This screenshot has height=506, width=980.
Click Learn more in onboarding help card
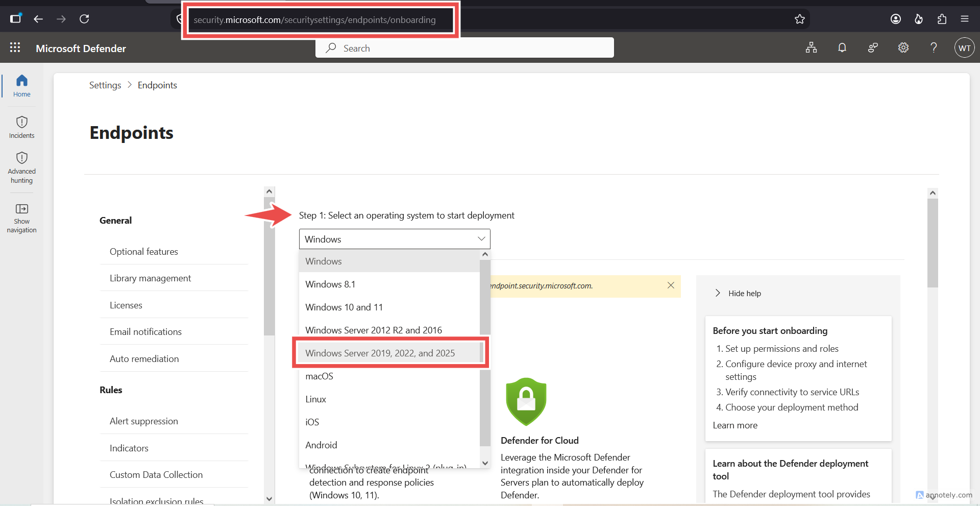click(x=735, y=425)
